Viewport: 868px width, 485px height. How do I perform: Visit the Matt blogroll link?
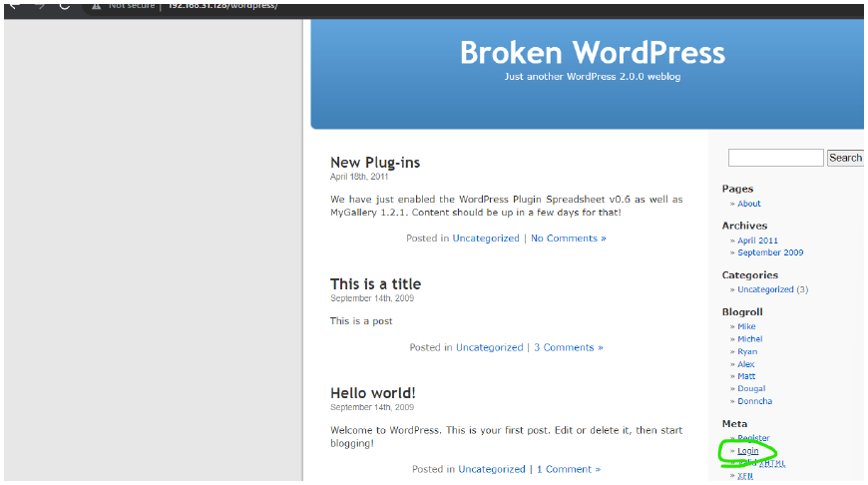pyautogui.click(x=746, y=376)
